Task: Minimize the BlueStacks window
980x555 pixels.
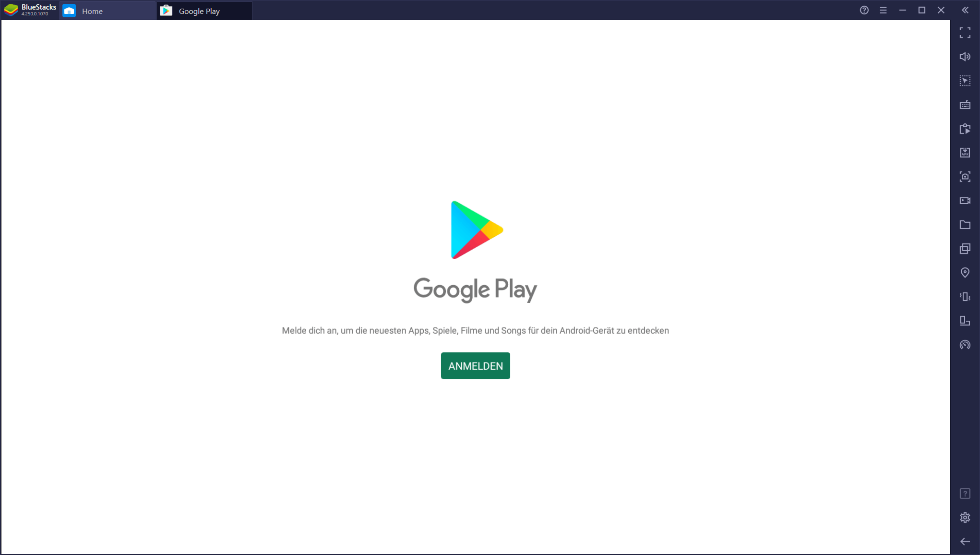Action: 902,10
